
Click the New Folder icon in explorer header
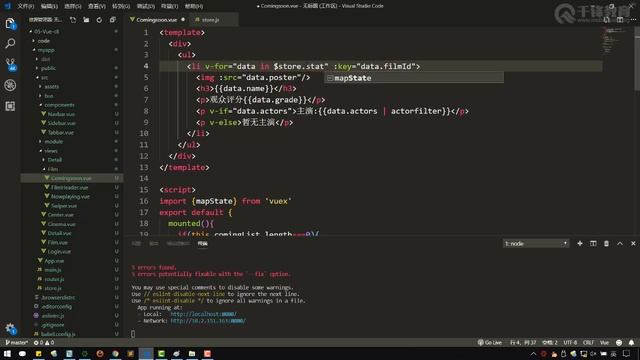86,20
